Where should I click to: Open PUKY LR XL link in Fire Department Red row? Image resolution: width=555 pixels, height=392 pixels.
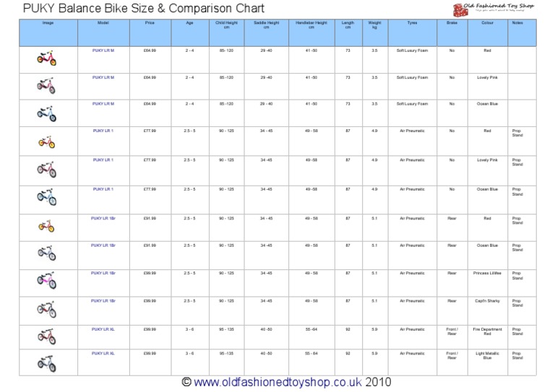(103, 329)
